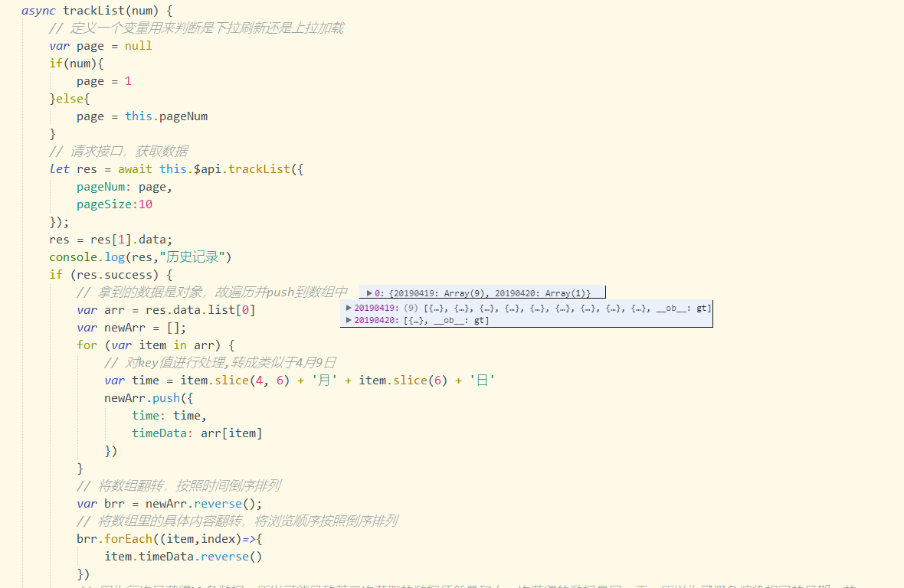This screenshot has width=904, height=588.
Task: Click the 'var newArr = [];' line
Action: [132, 328]
